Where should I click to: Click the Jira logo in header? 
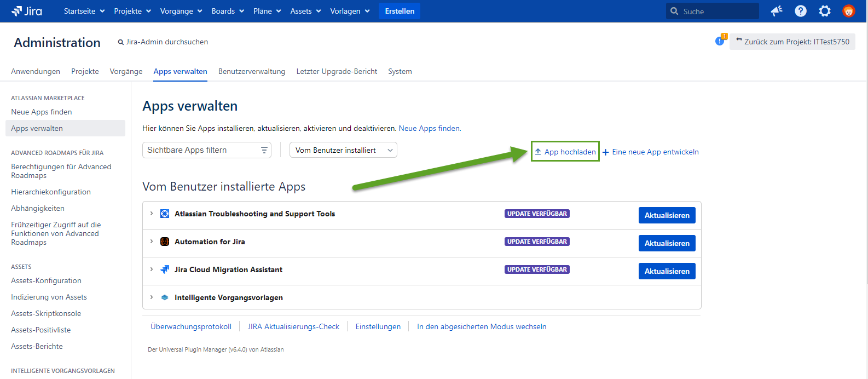(x=27, y=11)
